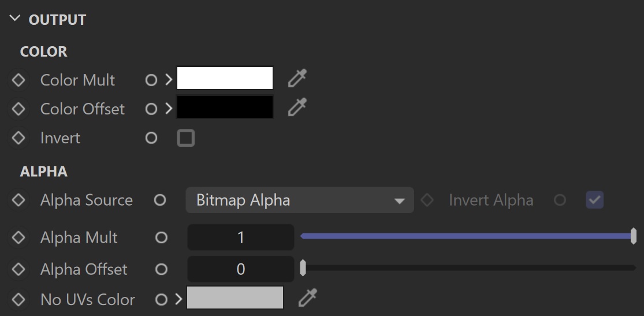
Task: Click the circle port beside Alpha Mult
Action: 161,237
